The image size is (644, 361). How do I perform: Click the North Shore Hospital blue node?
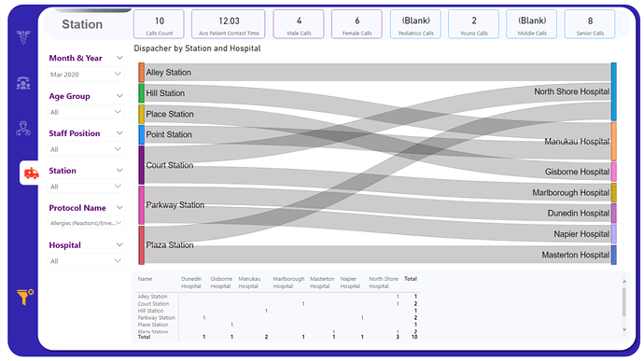[613, 91]
